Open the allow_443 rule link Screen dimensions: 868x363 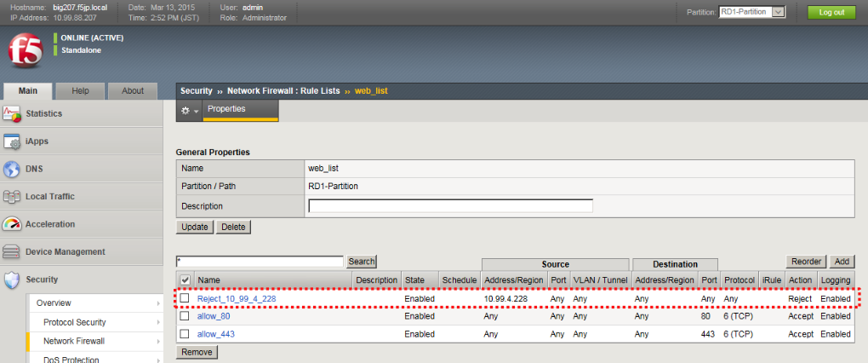(216, 334)
